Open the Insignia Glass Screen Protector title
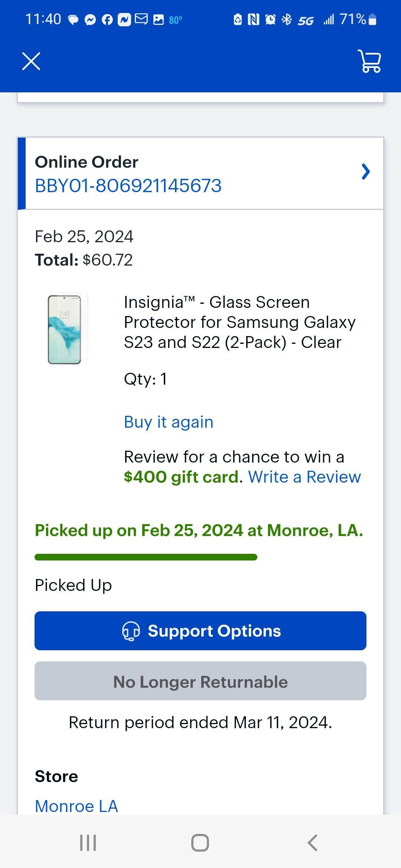401x868 pixels. [x=239, y=322]
